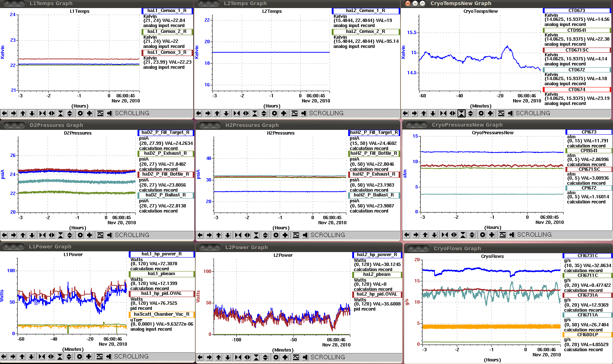Pan right in the L1Power Graph toolbar
This screenshot has height=364, width=613.
[x=13, y=357]
